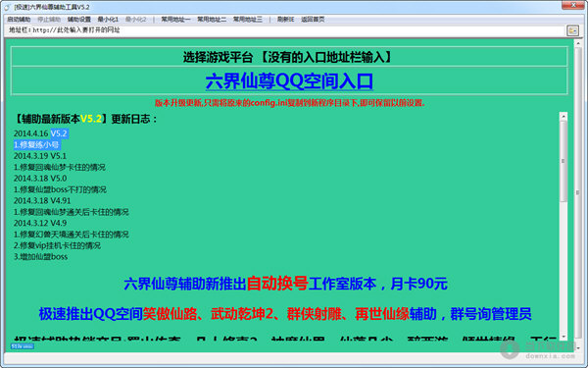
Task: Click the 【辅助最新版本V5.2】更新日志 heading
Action: click(x=85, y=119)
